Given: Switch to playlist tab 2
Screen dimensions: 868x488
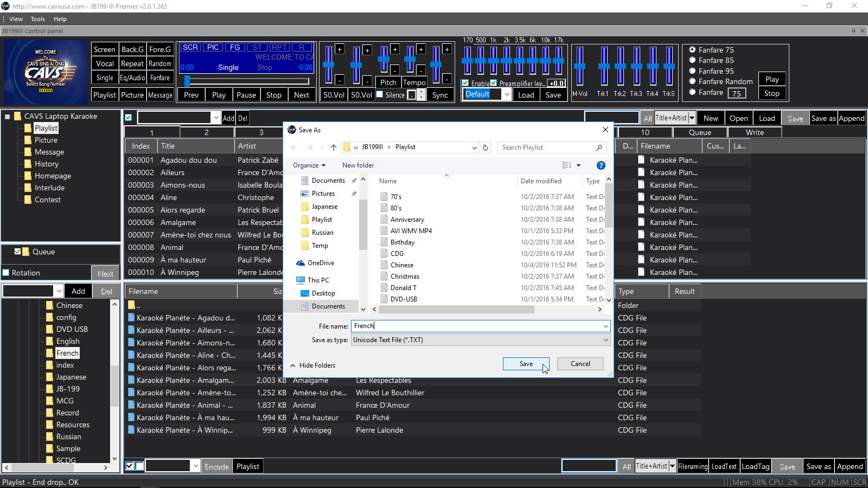Looking at the screenshot, I should (206, 132).
